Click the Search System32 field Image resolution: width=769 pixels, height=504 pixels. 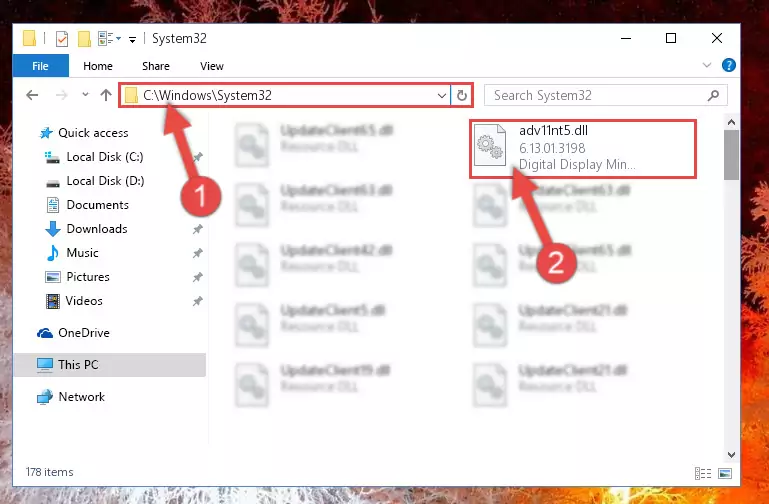tap(606, 95)
